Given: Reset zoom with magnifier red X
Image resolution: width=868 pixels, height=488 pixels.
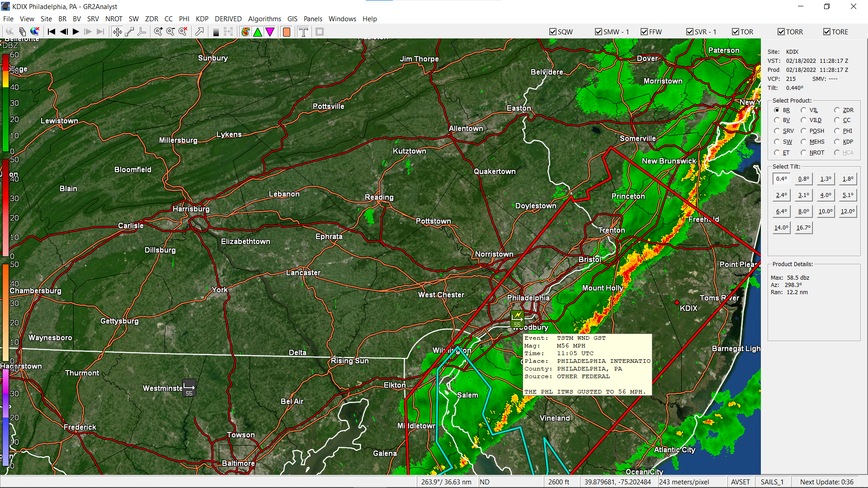Looking at the screenshot, I should click(x=183, y=32).
